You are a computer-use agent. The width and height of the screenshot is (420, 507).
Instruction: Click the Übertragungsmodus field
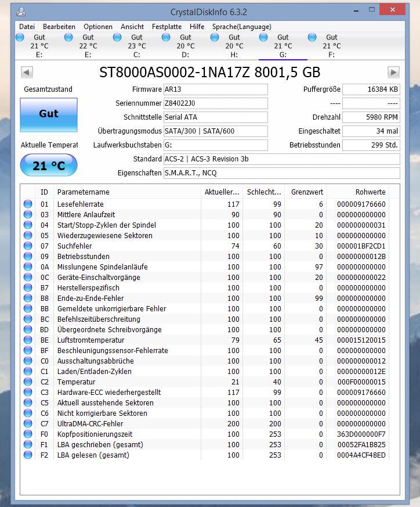pyautogui.click(x=215, y=131)
